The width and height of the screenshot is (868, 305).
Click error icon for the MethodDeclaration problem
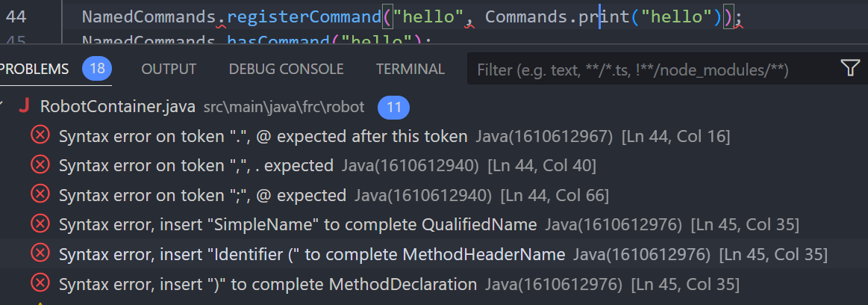(x=40, y=283)
